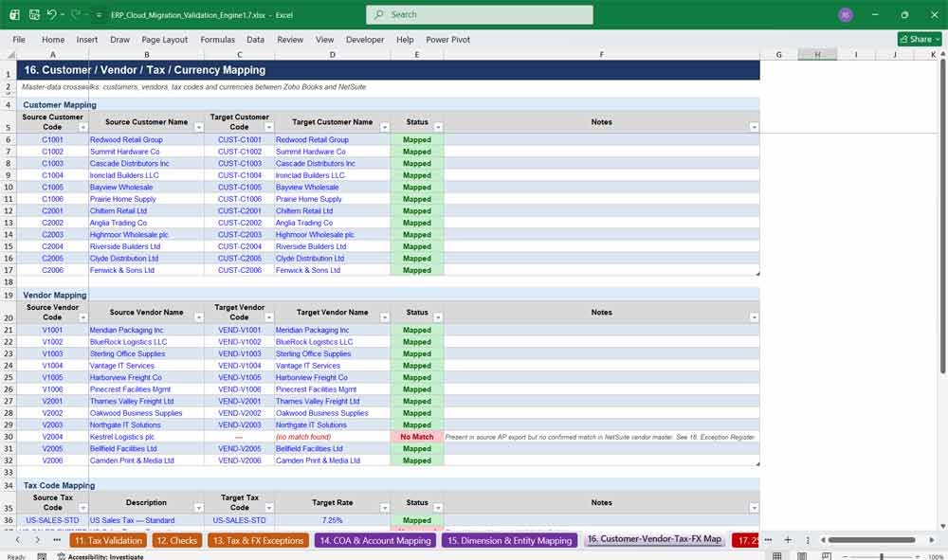Click the Redo icon in title bar
The height and width of the screenshot is (560, 948).
pyautogui.click(x=76, y=14)
